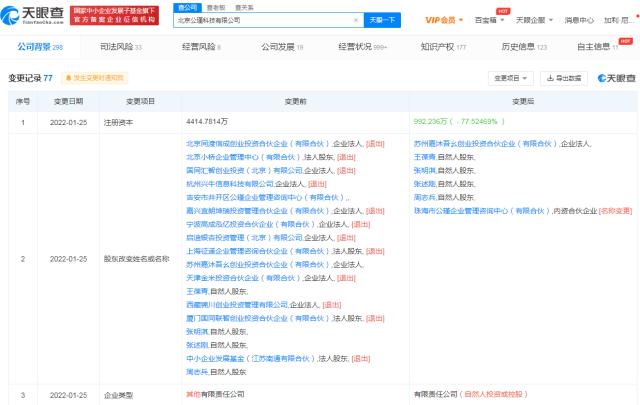Click inside the company name search field
The height and width of the screenshot is (405, 640).
(x=260, y=19)
